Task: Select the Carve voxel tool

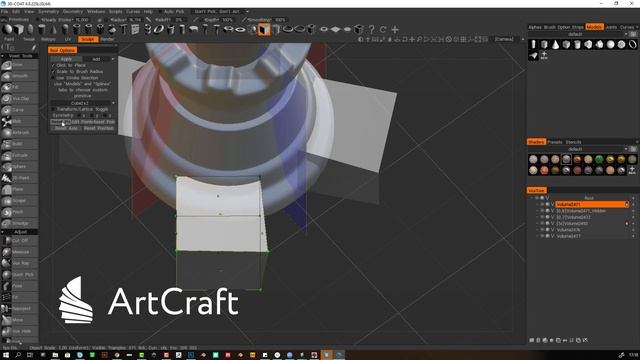Action: [x=20, y=110]
